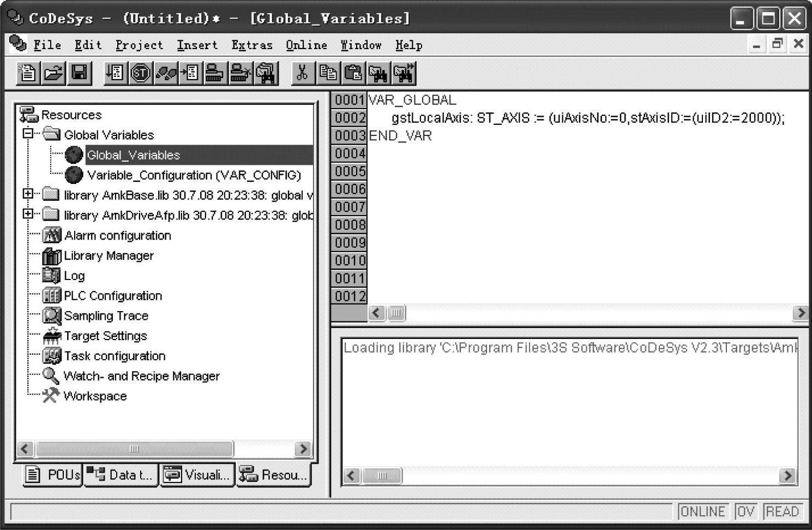
Task: Select Task configuration in resources tree
Action: (115, 356)
